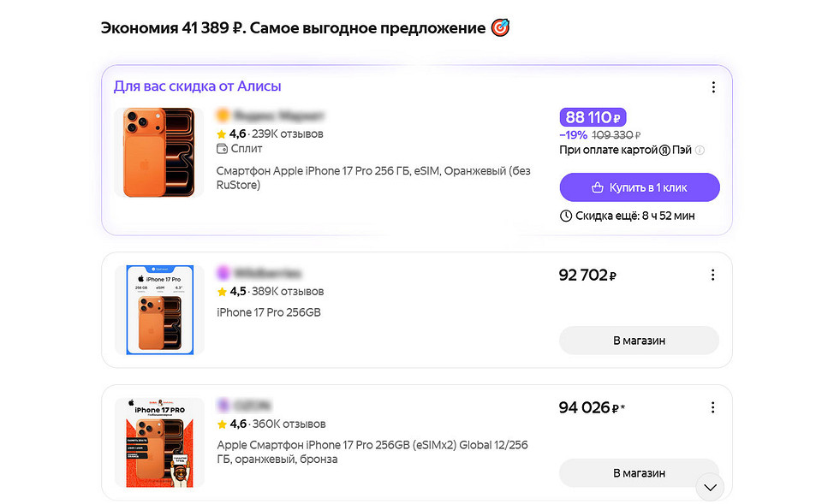822x504 pixels.
Task: Click the star icon next to rating 4,6
Action: click(x=223, y=133)
